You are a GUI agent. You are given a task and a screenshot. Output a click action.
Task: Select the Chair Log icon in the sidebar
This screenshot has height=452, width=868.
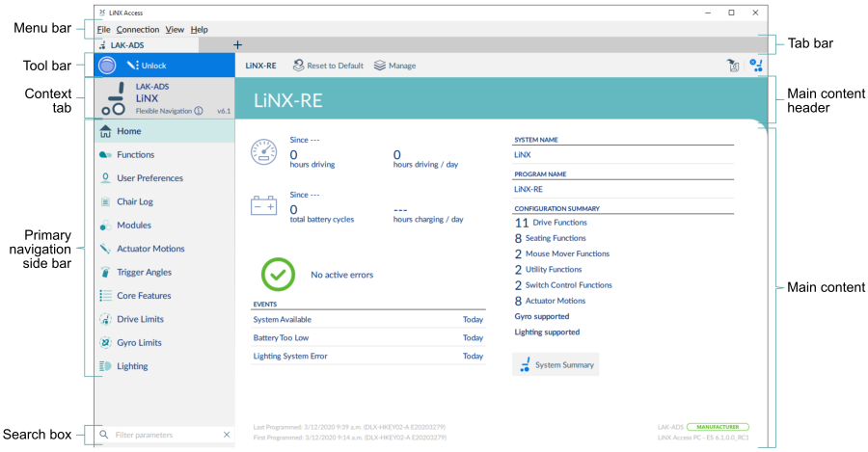[105, 202]
